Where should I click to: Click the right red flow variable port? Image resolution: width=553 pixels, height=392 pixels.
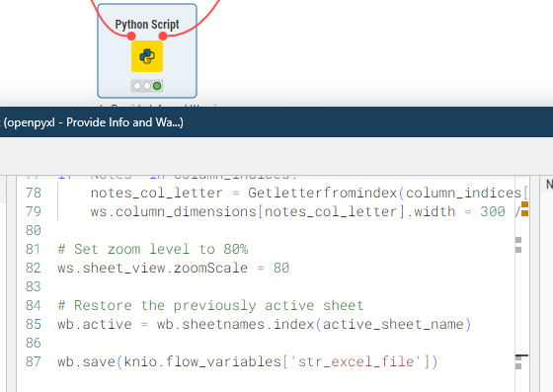(163, 36)
